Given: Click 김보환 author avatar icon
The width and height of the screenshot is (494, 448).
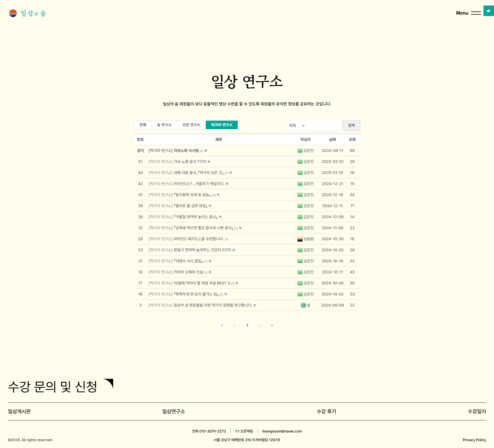Looking at the screenshot, I should click(300, 239).
